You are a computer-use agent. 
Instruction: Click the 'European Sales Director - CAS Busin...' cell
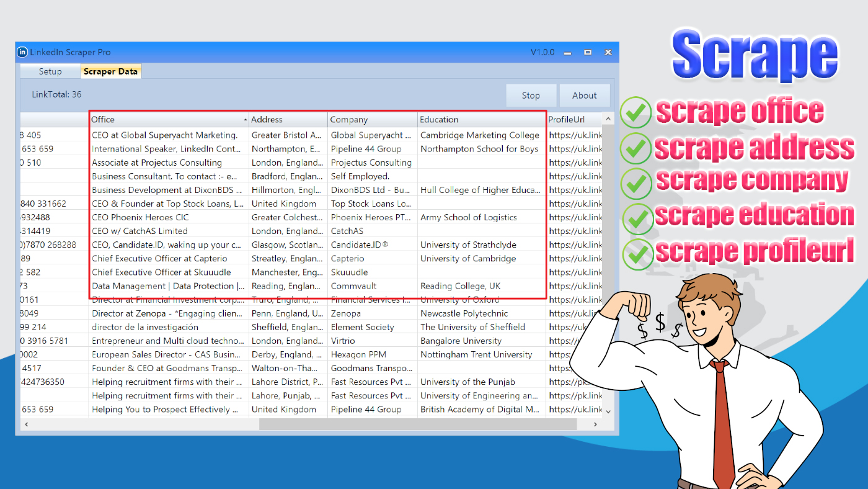pos(169,354)
